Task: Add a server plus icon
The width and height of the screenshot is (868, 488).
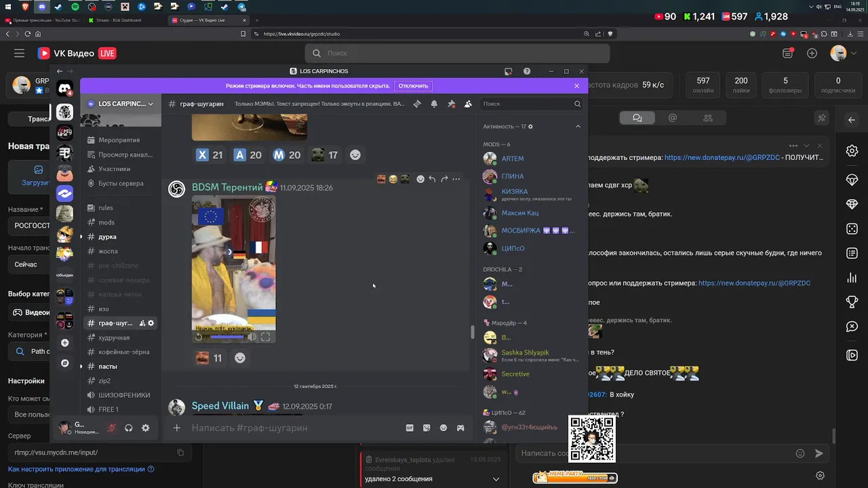Action: click(x=64, y=343)
